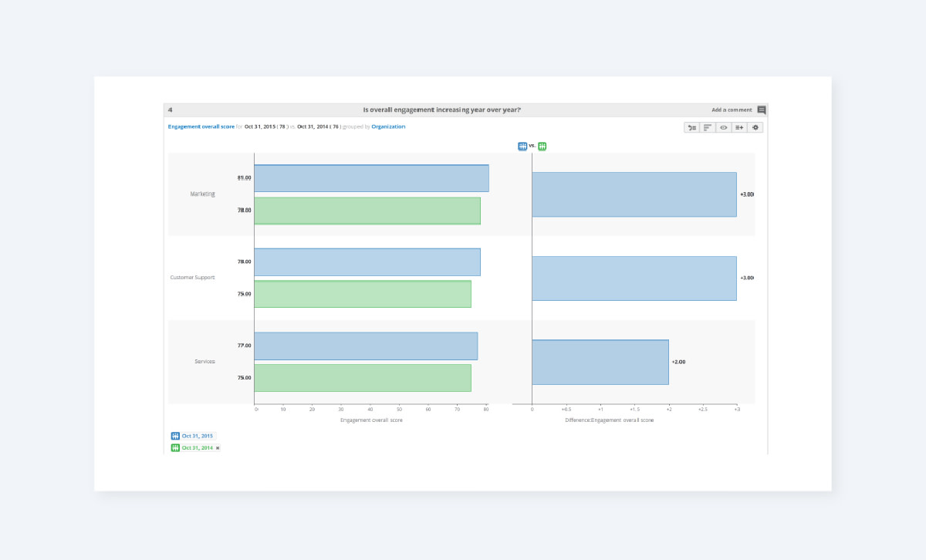Click the Oct 31, 2015 date in header
Screen dimensions: 926x560
point(260,127)
